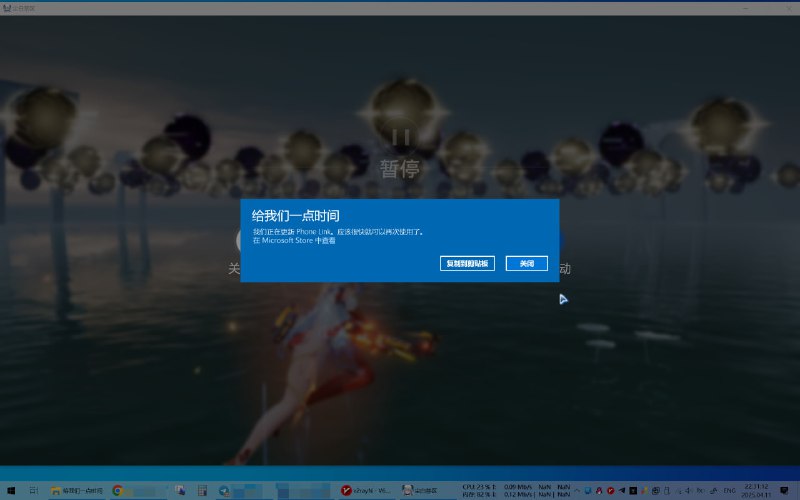Click the CPU 23% monitor readout
The image size is (800, 500).
pyautogui.click(x=479, y=487)
